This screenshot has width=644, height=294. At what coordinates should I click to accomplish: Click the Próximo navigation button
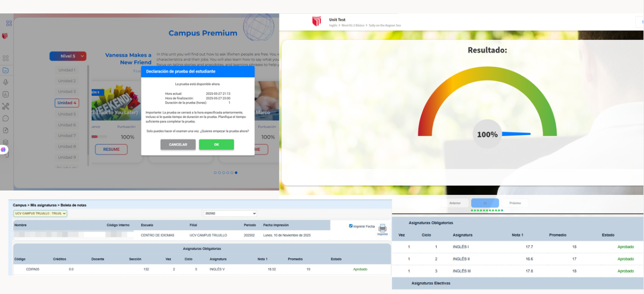coord(516,203)
